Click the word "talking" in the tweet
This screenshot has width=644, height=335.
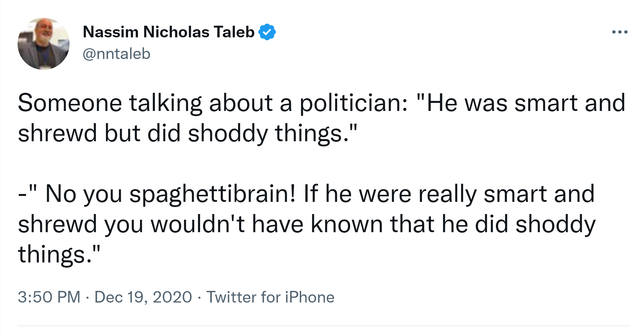(165, 103)
